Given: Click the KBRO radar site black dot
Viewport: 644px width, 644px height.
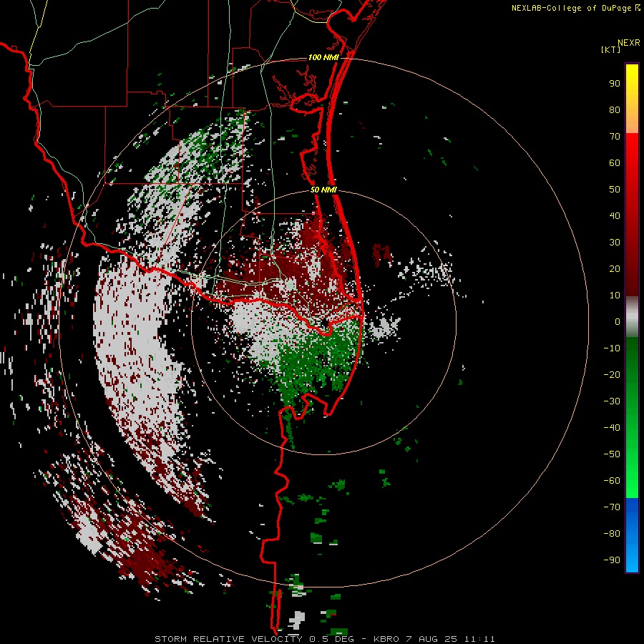Looking at the screenshot, I should click(325, 323).
